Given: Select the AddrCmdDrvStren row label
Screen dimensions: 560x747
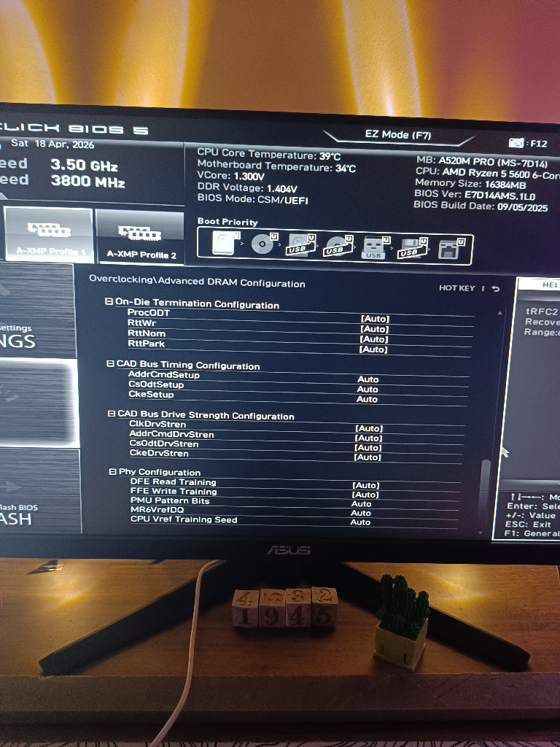Looking at the screenshot, I should tap(172, 434).
